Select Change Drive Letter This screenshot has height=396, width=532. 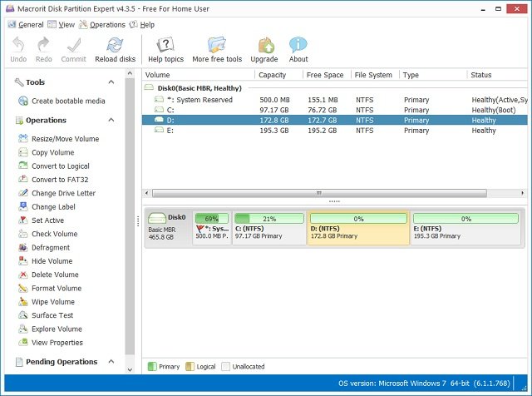click(57, 193)
